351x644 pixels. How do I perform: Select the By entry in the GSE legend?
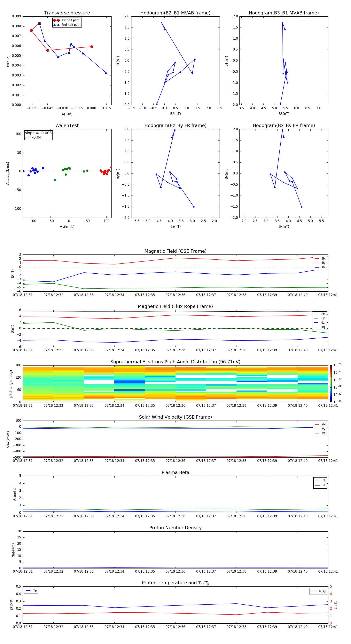(320, 263)
